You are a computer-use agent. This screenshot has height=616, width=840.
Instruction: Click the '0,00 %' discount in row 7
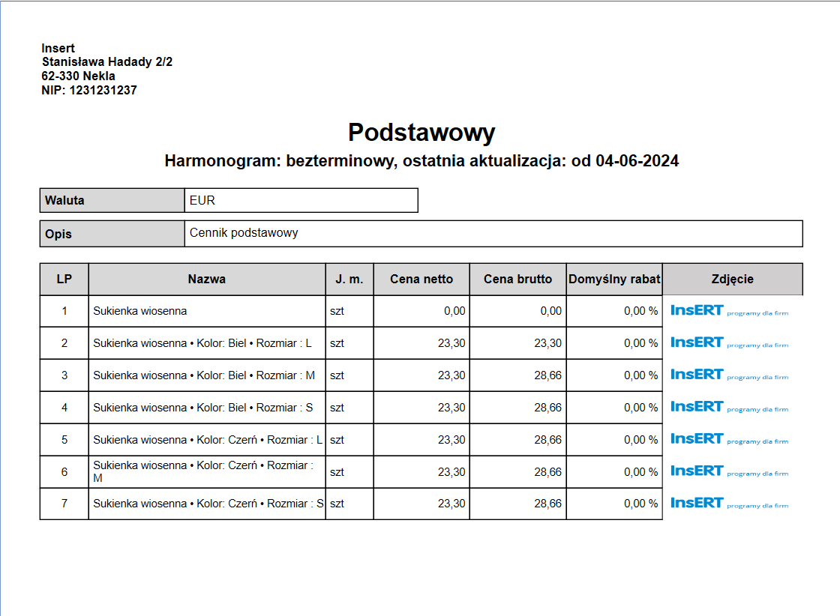pyautogui.click(x=640, y=503)
